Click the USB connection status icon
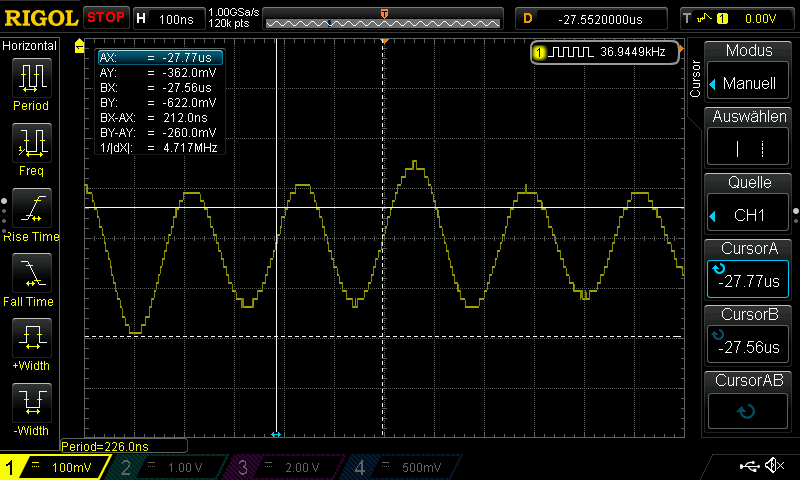Screen dimensions: 800x480 click(x=749, y=465)
